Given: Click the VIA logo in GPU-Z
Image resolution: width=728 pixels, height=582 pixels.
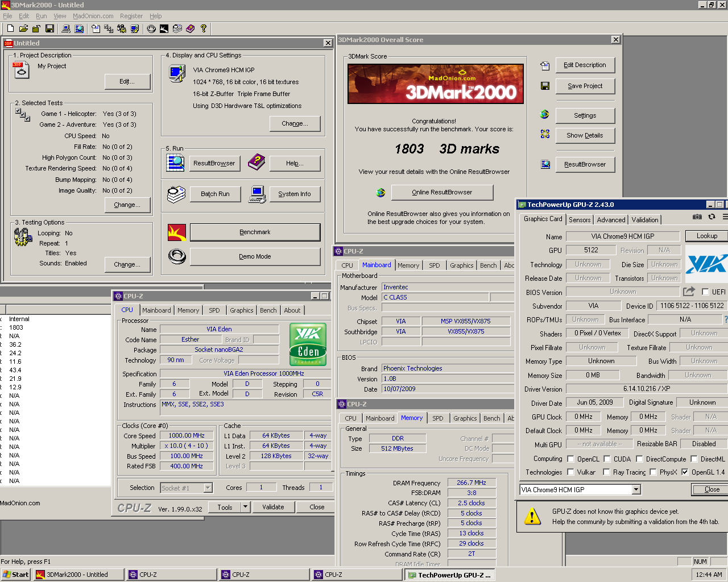Looking at the screenshot, I should click(x=706, y=264).
